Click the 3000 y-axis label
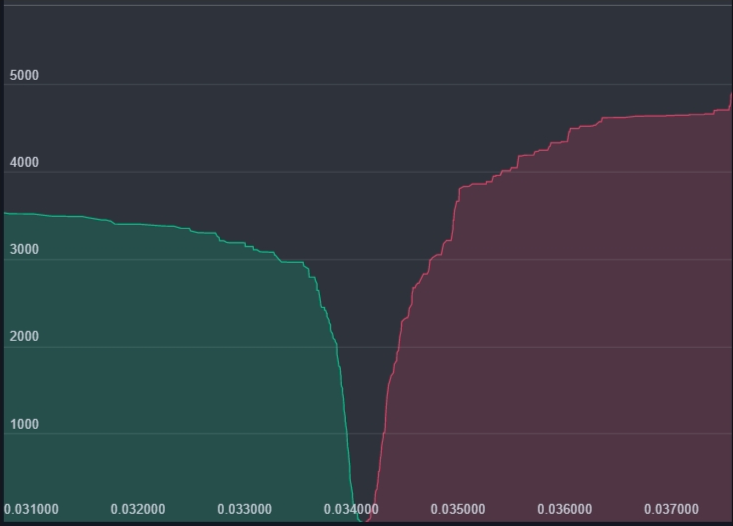 [x=24, y=249]
